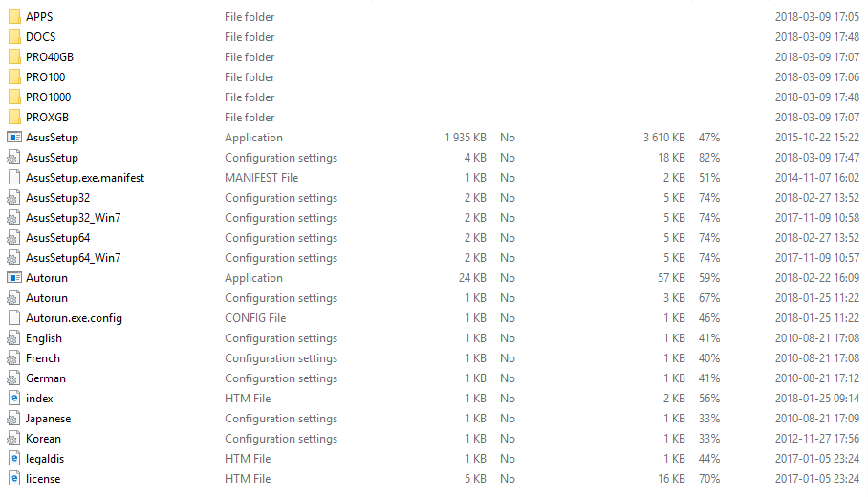Click the 3 KB Autorun configuration file icon

pos(13,298)
